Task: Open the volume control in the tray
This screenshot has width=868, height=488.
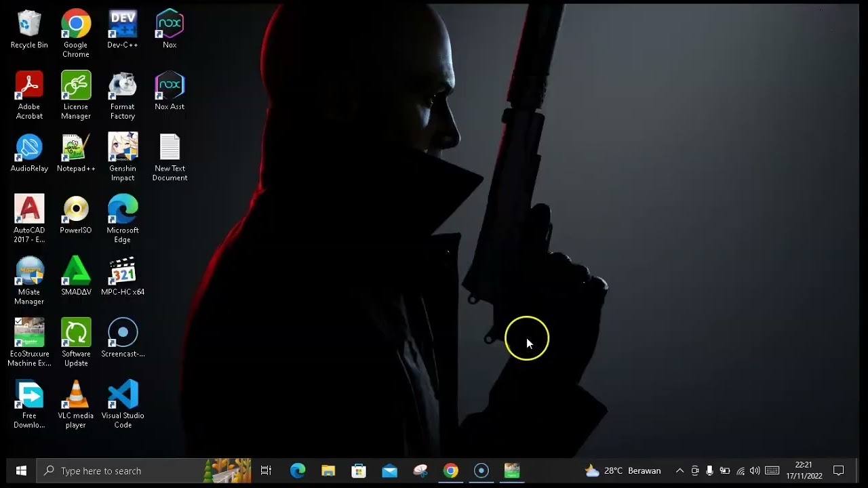Action: [755, 470]
